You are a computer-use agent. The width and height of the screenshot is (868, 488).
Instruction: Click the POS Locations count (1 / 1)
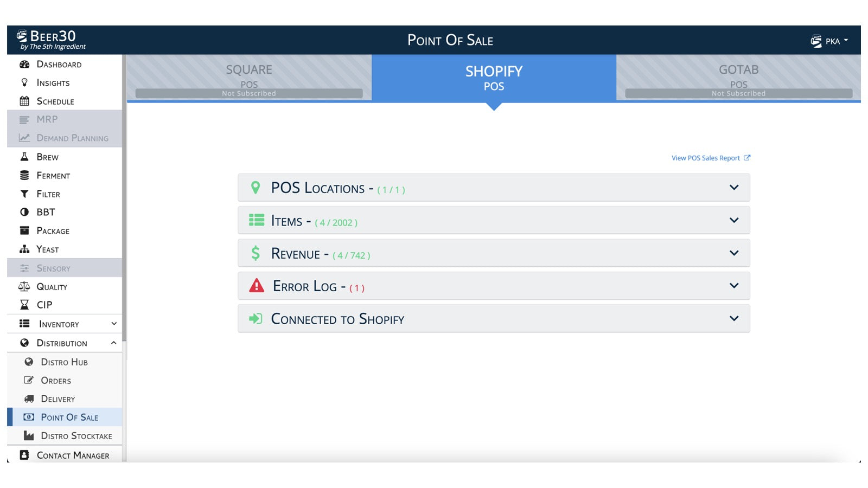[x=391, y=190]
